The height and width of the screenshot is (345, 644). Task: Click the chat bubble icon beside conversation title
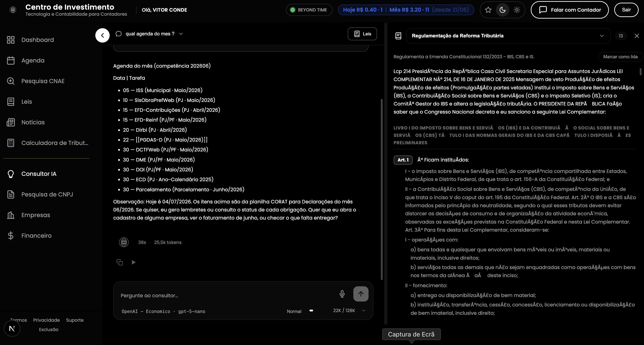click(119, 34)
